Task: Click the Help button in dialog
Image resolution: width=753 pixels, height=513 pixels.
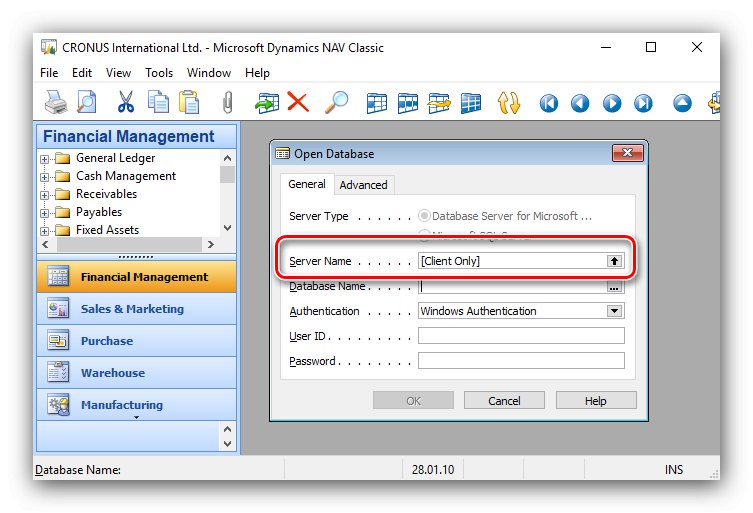Action: tap(596, 401)
